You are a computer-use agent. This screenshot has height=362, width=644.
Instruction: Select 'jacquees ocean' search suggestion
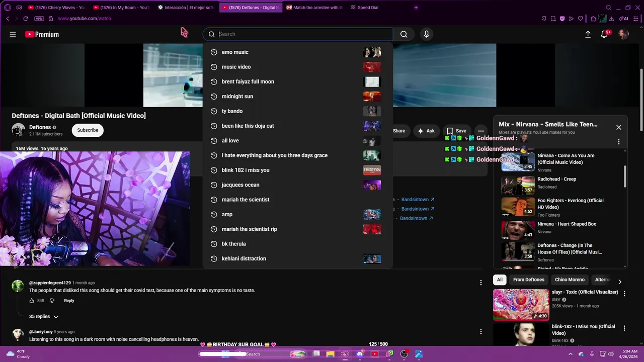(297, 185)
